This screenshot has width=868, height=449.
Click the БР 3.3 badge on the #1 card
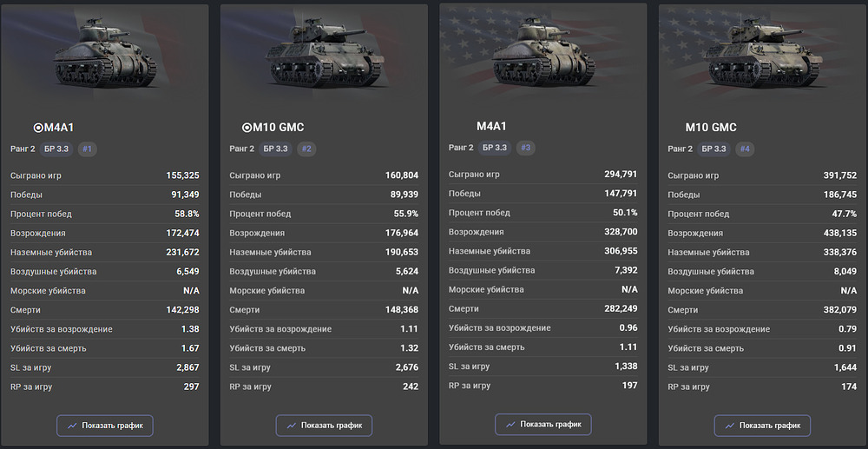coord(56,149)
